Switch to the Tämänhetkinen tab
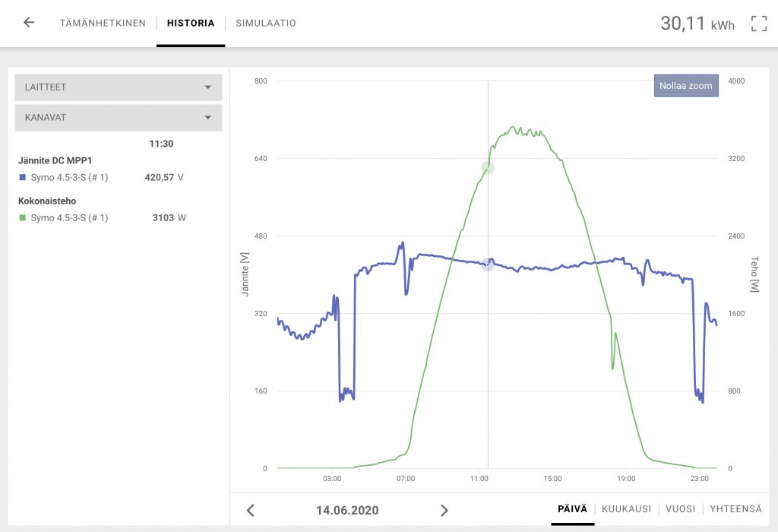 [103, 24]
